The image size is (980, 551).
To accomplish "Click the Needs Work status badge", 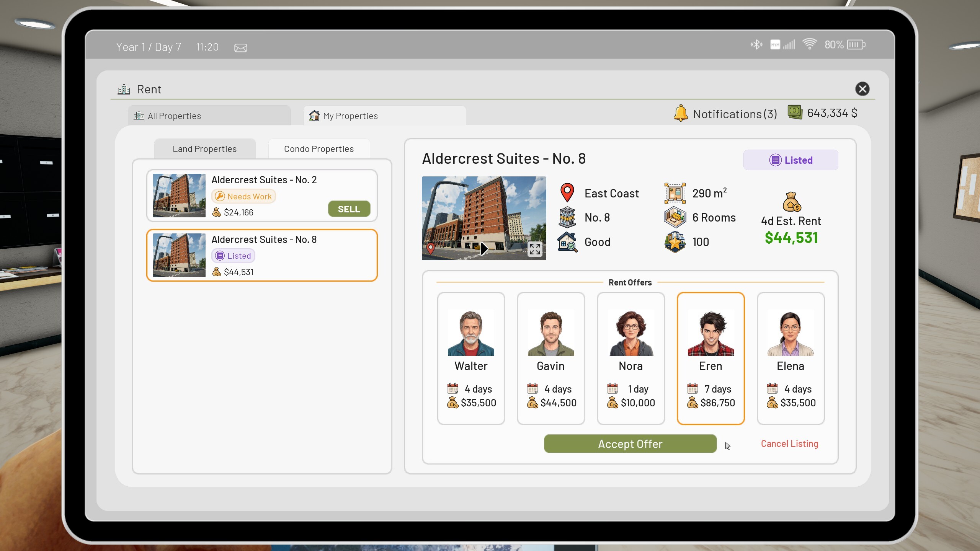I will pyautogui.click(x=243, y=196).
